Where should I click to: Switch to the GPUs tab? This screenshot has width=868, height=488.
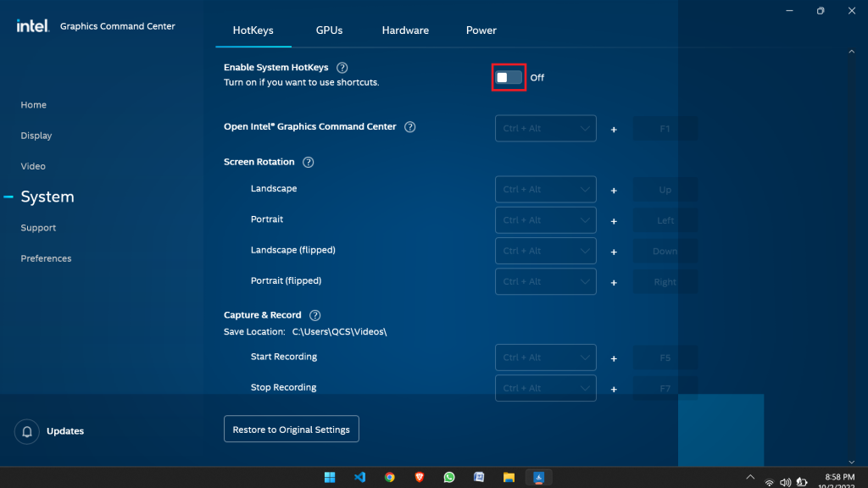click(329, 30)
